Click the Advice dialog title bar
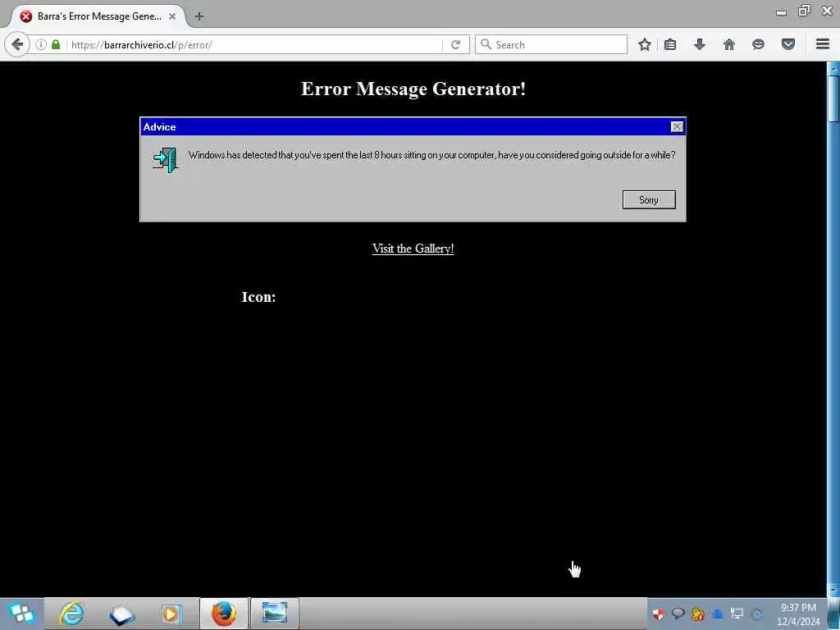This screenshot has height=630, width=840. point(405,127)
